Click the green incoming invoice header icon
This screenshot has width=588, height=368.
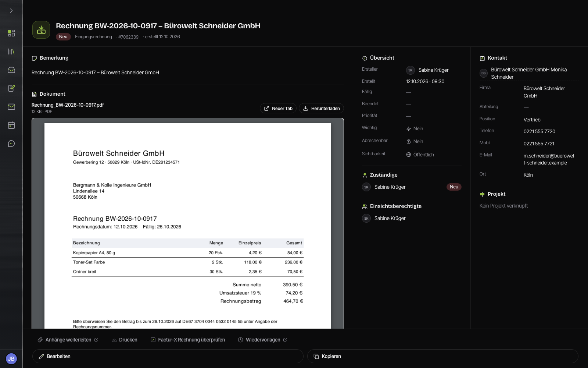click(x=41, y=30)
